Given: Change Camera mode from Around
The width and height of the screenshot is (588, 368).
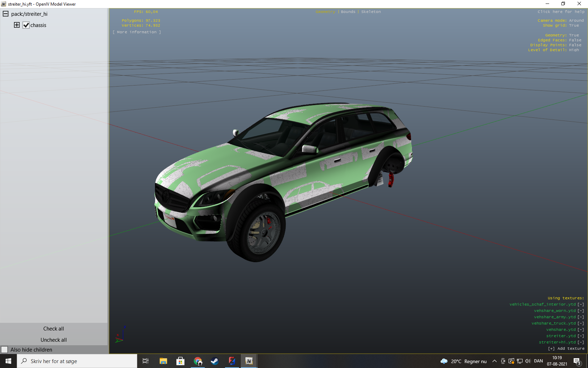Looking at the screenshot, I should pyautogui.click(x=561, y=21).
